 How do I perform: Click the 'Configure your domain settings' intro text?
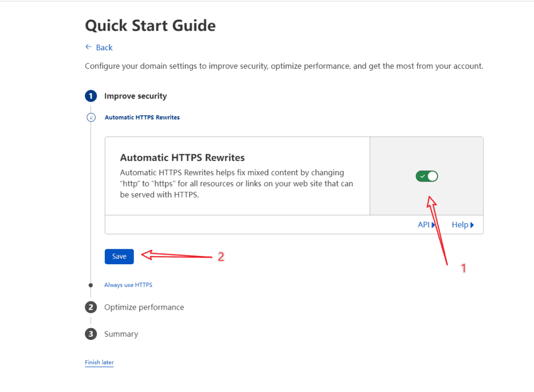284,66
